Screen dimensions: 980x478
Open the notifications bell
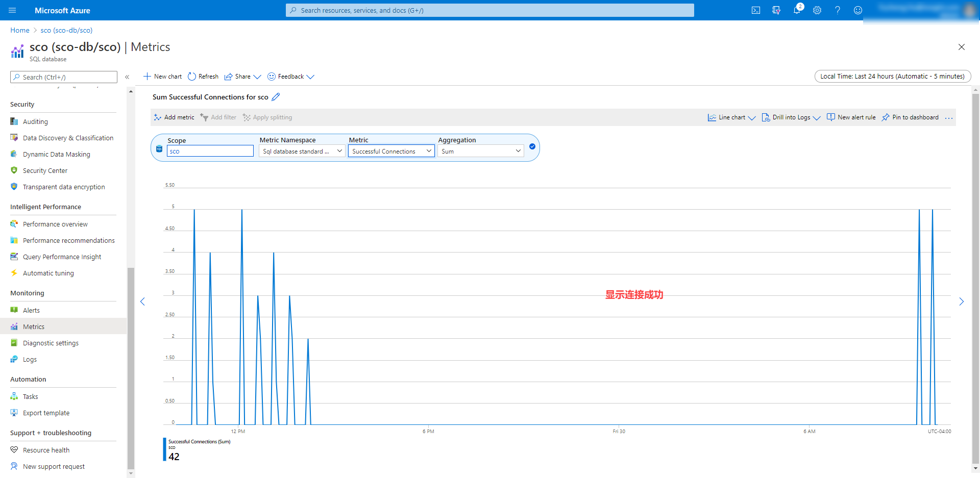(797, 10)
